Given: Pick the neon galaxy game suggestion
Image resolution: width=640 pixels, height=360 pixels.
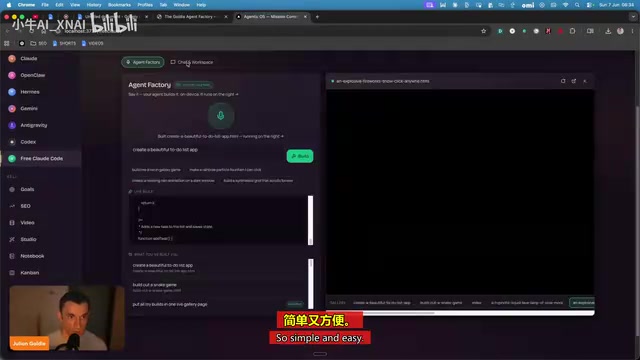Looking at the screenshot, I should [x=156, y=169].
